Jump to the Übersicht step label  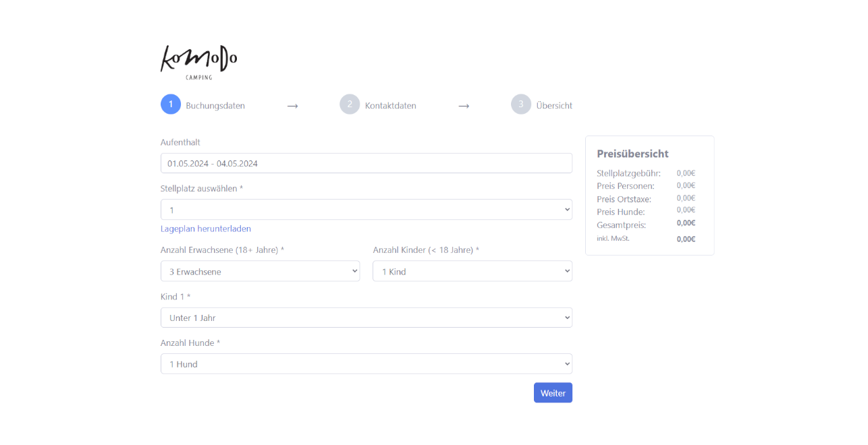[x=554, y=106]
